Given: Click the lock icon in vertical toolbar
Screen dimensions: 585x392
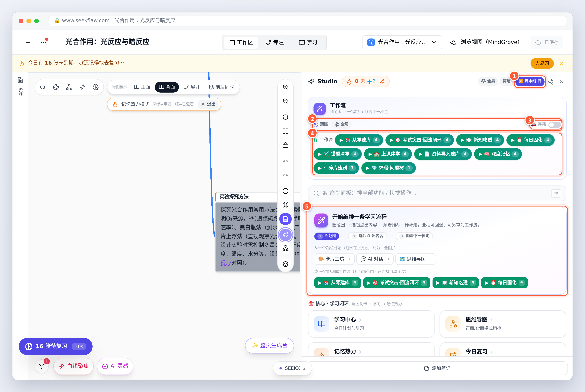Looking at the screenshot, I should 285,145.
